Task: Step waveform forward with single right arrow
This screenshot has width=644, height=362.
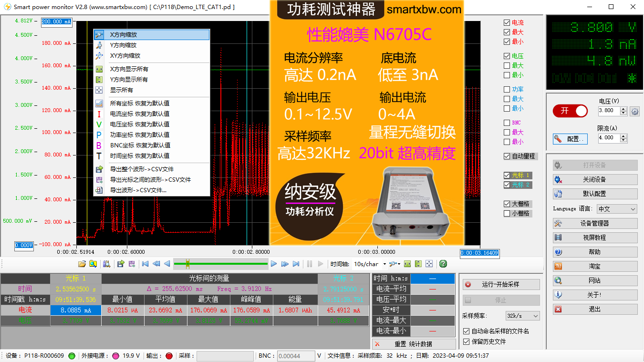Action: pos(274,264)
